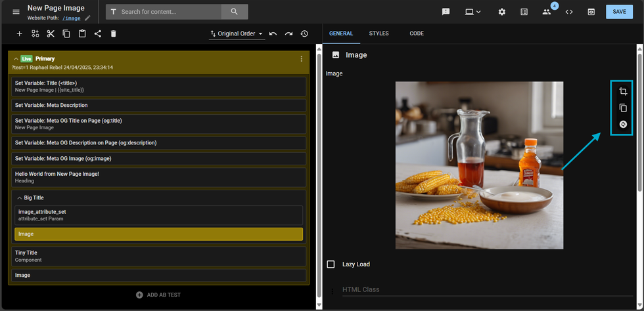Edit the website path with pencil icon
644x311 pixels.
click(87, 18)
